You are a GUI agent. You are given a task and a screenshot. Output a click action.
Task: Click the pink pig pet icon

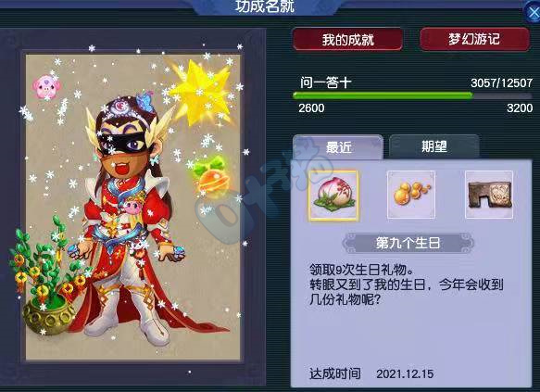pos(46,87)
